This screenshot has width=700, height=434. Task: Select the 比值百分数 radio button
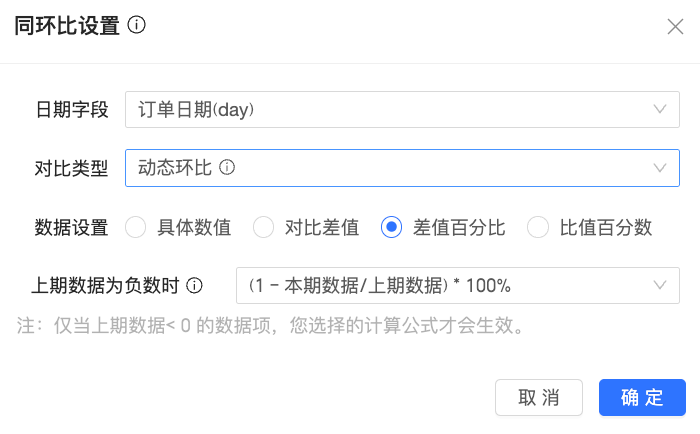[x=538, y=227]
